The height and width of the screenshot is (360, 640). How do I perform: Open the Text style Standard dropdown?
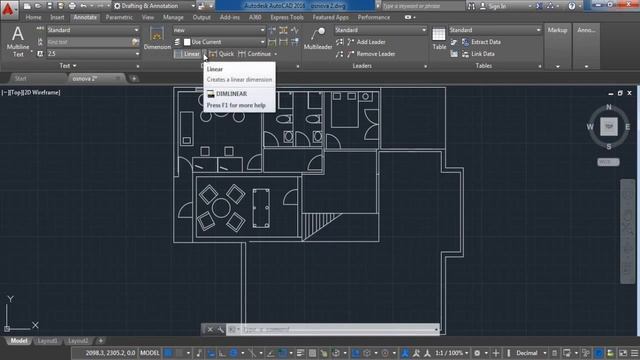pyautogui.click(x=93, y=30)
